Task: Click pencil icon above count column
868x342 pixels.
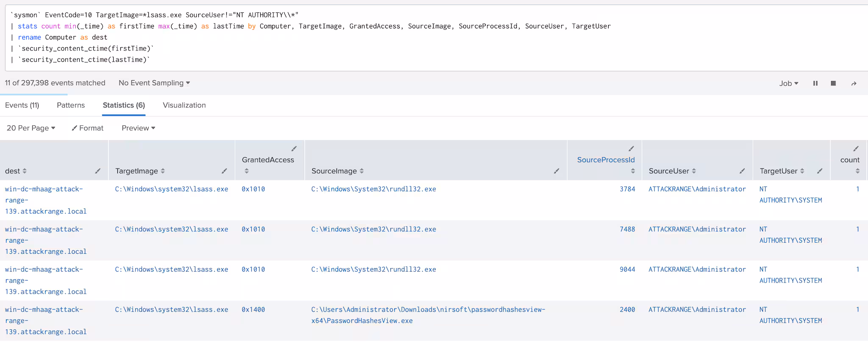Action: [856, 149]
